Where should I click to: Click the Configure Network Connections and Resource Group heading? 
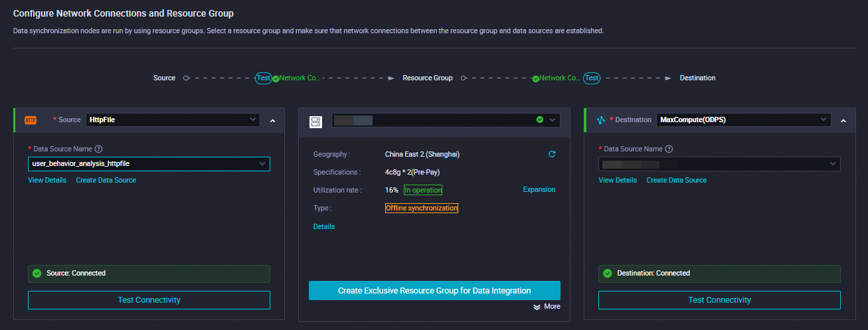point(124,13)
